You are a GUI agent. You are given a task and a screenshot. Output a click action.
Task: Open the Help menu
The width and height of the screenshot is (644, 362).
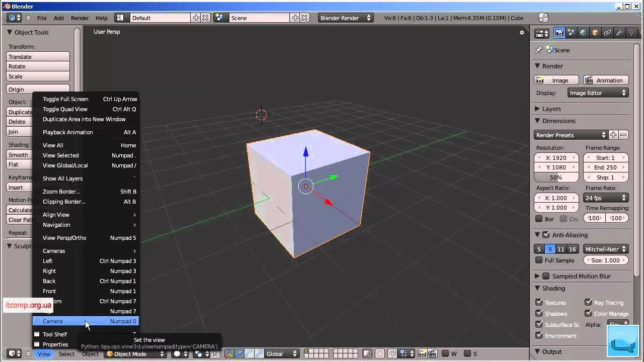[x=102, y=18]
